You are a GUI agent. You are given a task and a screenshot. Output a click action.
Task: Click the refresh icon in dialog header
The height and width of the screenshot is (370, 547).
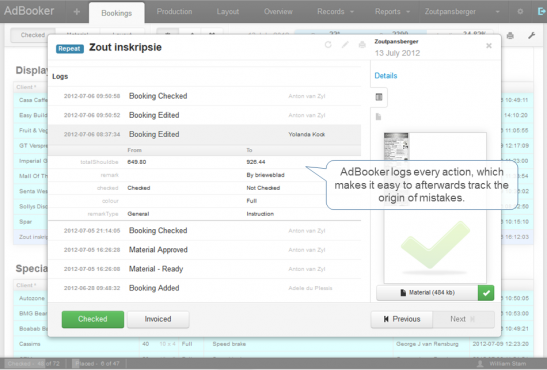click(328, 45)
